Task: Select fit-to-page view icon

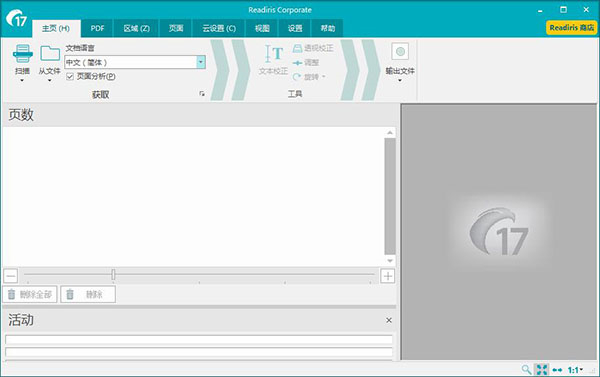Action: [x=542, y=369]
